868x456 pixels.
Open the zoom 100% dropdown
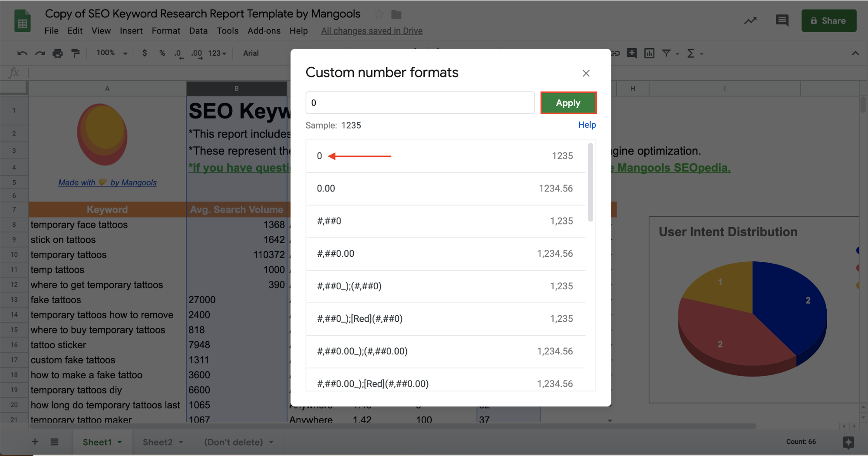pos(112,53)
